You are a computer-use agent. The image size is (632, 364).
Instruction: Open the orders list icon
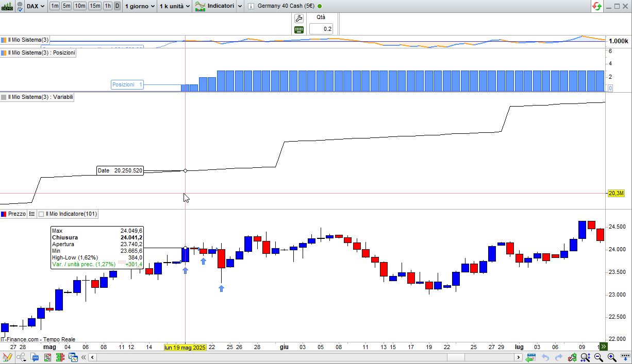pyautogui.click(x=47, y=357)
